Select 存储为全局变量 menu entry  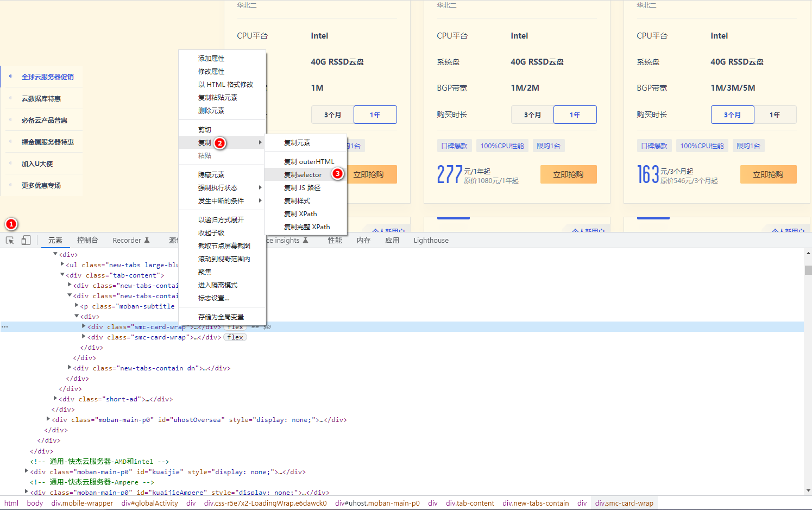pyautogui.click(x=222, y=317)
